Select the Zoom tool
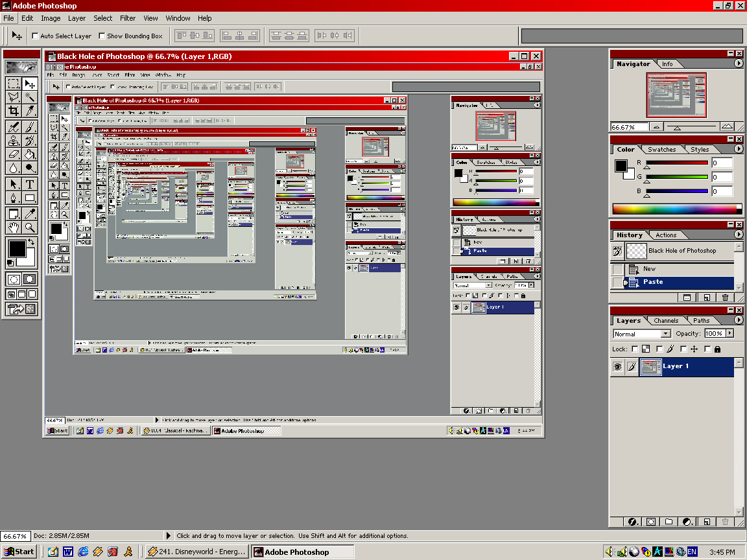 (30, 227)
